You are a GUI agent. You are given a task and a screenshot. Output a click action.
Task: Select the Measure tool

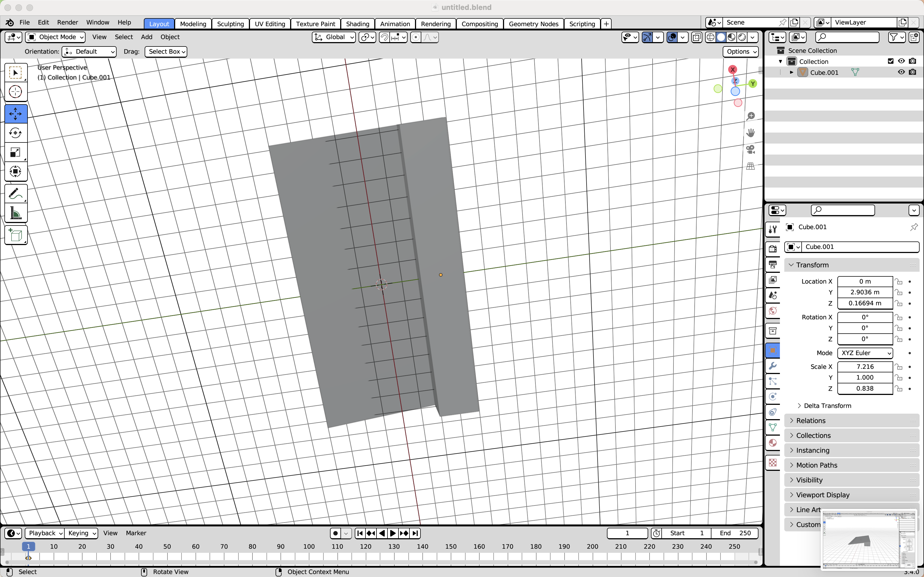click(x=16, y=213)
